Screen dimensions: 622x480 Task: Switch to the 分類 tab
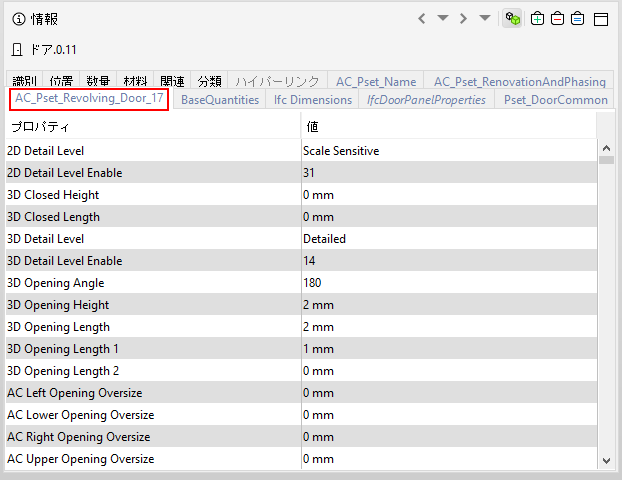(209, 81)
